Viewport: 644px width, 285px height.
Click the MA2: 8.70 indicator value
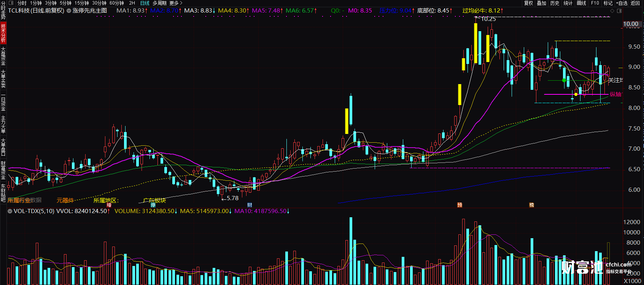[165, 11]
